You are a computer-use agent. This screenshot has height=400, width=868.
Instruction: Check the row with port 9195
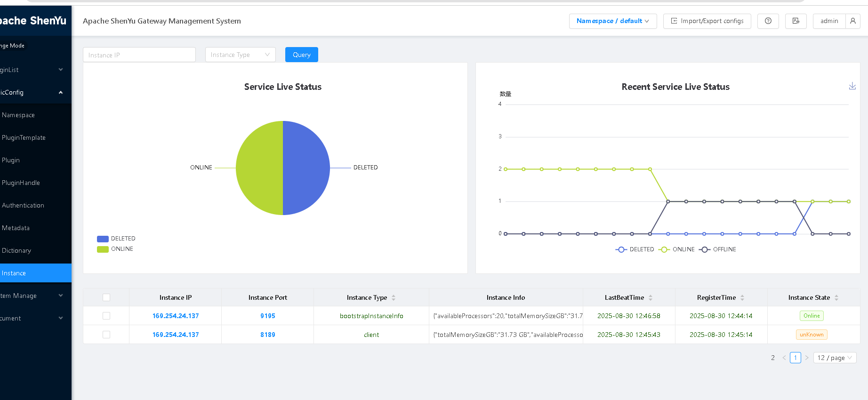pyautogui.click(x=106, y=316)
